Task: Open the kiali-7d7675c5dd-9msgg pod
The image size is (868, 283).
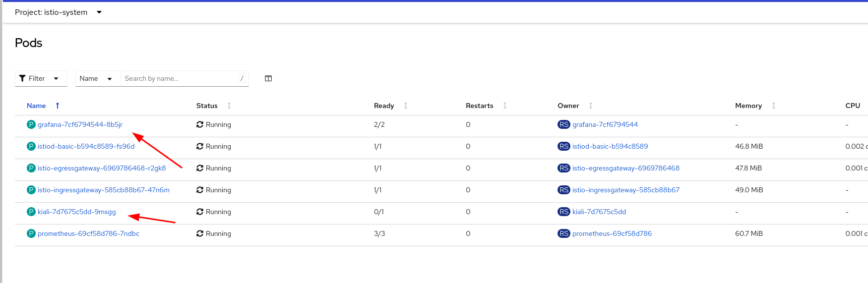Action: coord(77,212)
